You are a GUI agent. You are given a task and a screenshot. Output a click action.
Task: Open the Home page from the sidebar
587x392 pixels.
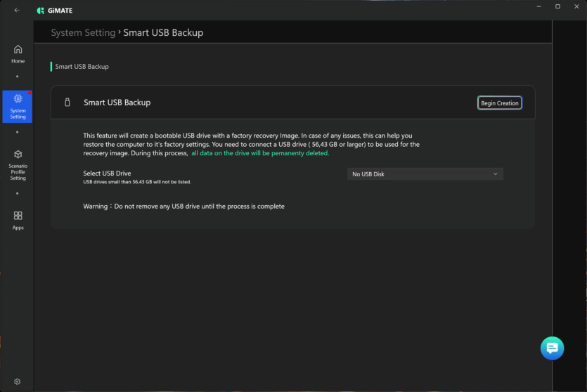(x=18, y=53)
